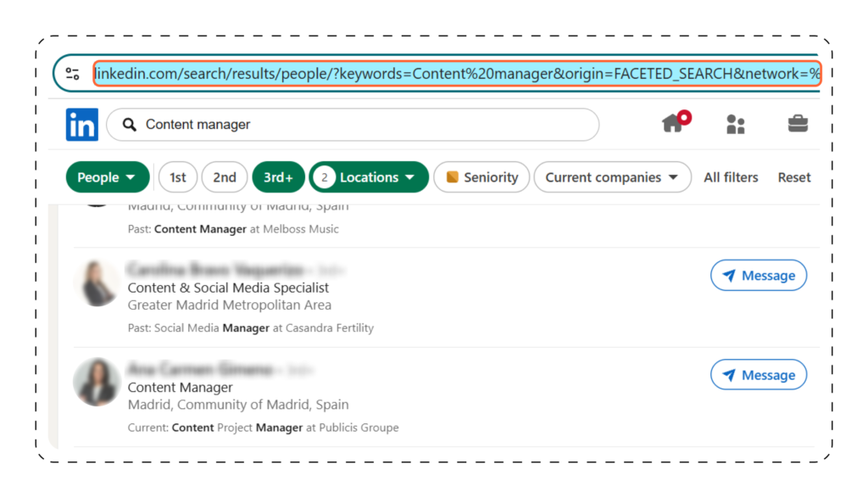Click 'Past: Social Media Manager at Casandra Fertility'
Image resolution: width=868 pixels, height=498 pixels.
coord(251,328)
